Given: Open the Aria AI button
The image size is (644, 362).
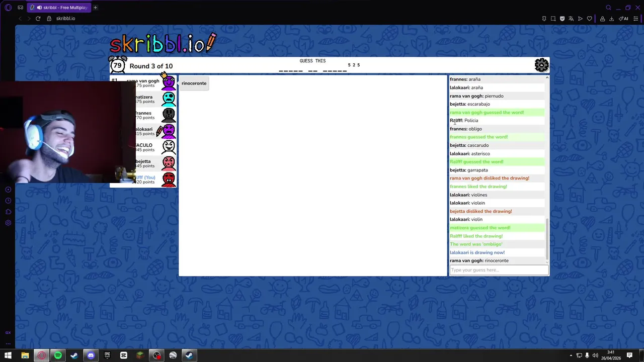Looking at the screenshot, I should click(x=623, y=19).
